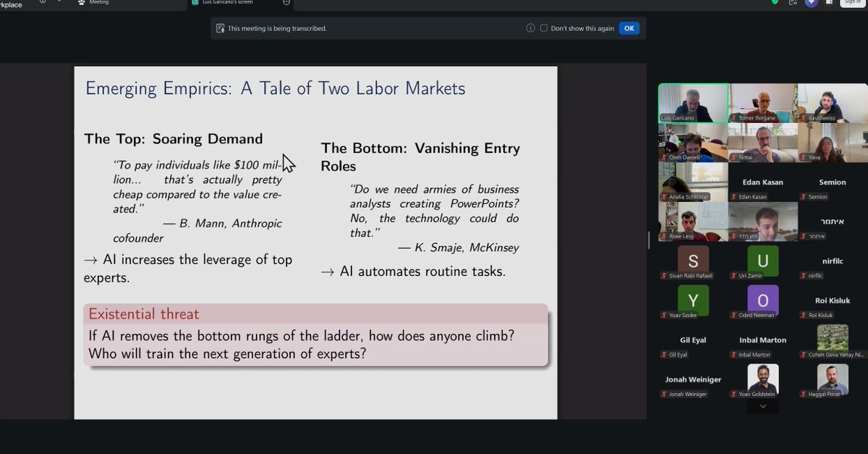Select the green U avatar for Uri Zamir
868x454 pixels.
[763, 261]
